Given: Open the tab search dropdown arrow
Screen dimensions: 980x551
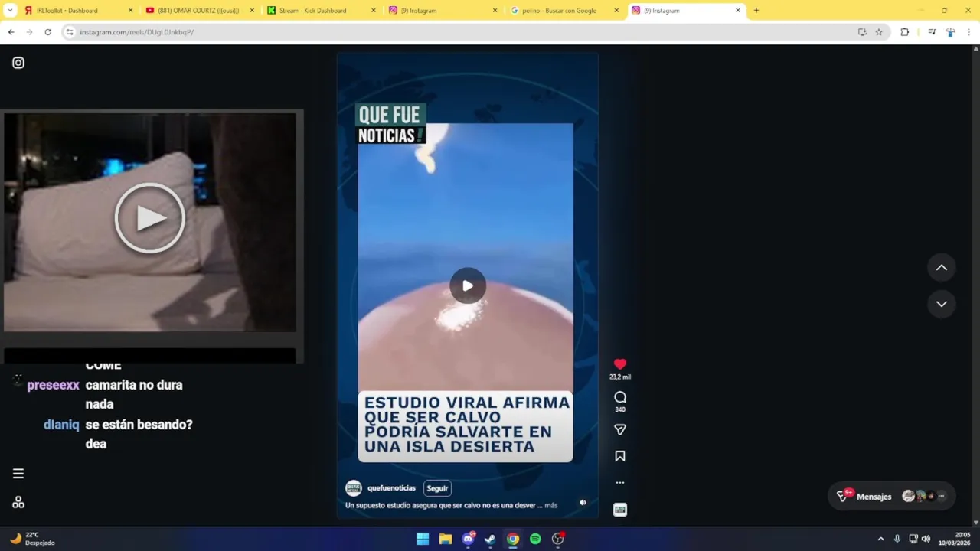Looking at the screenshot, I should pyautogui.click(x=10, y=11).
